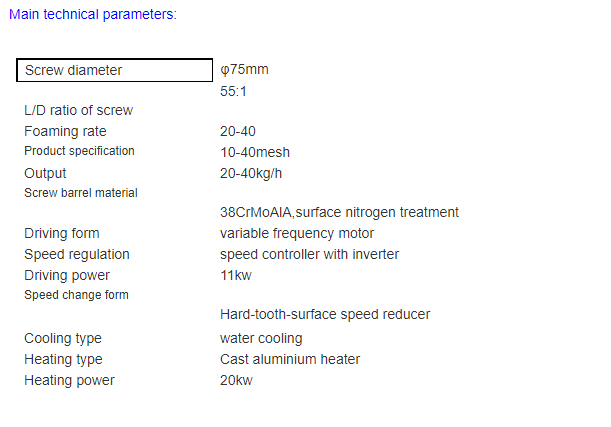This screenshot has width=611, height=427.
Task: Select 'speed controller with inverter' text
Action: pos(309,254)
